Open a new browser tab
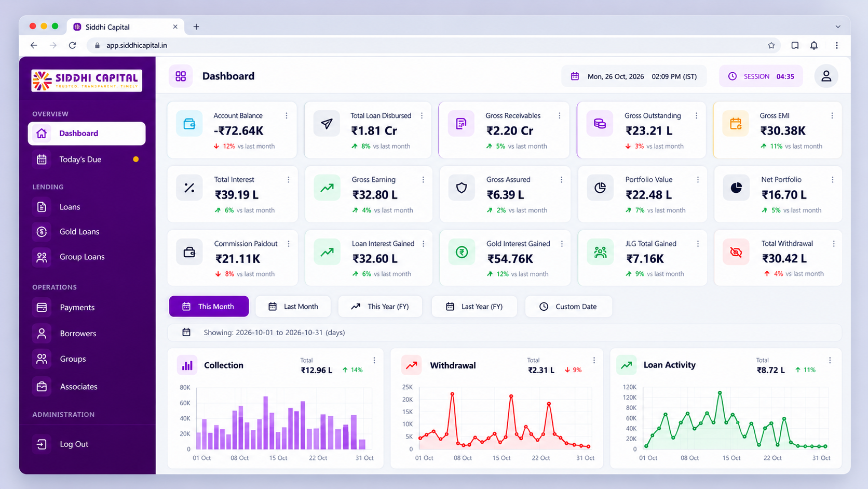Screen dimensions: 868x489 click(x=196, y=27)
